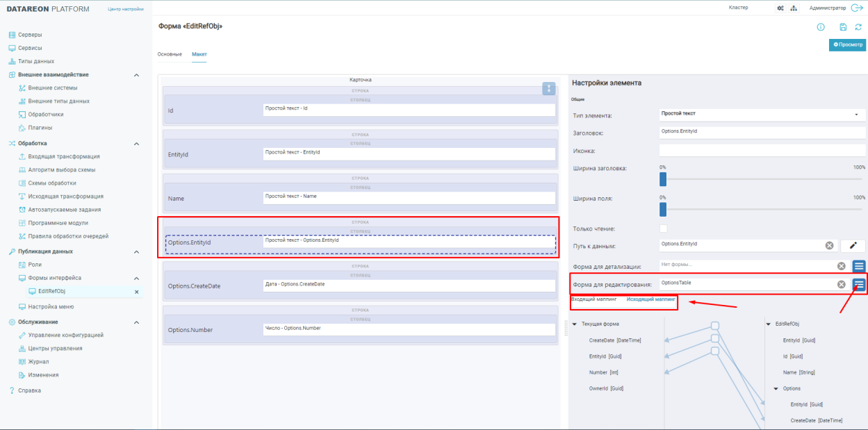Click the Просмотр button
868x430 pixels.
(x=847, y=44)
